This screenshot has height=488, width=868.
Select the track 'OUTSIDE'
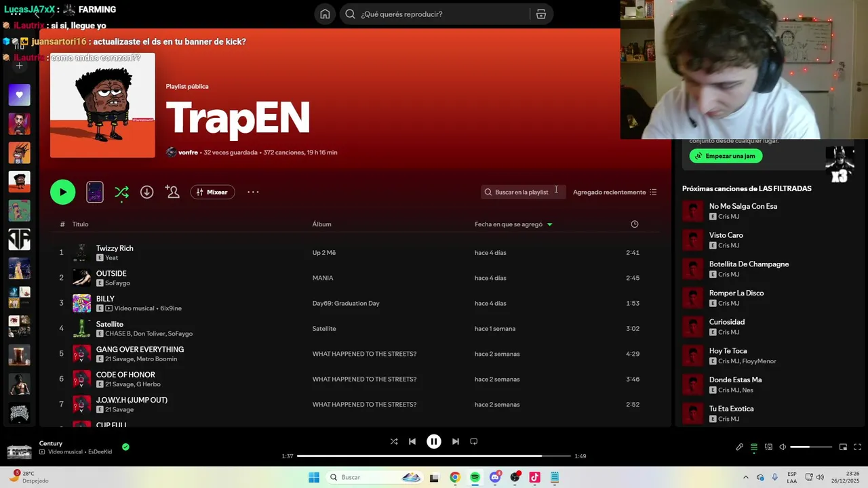111,273
